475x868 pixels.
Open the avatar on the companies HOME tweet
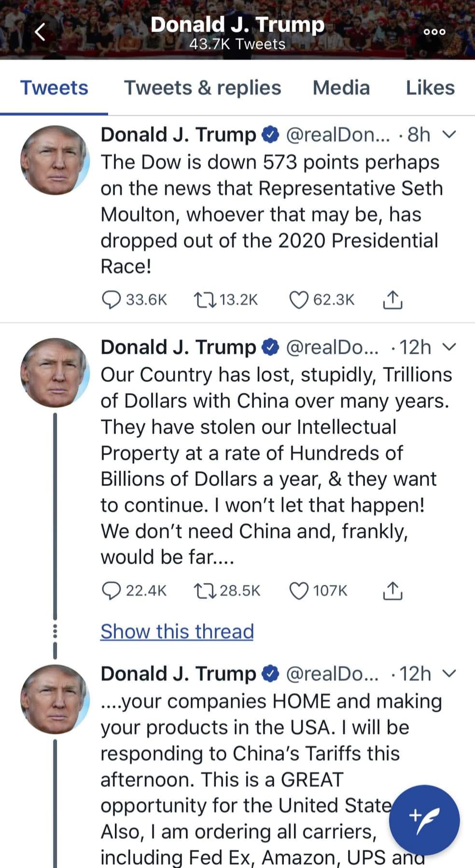click(55, 699)
